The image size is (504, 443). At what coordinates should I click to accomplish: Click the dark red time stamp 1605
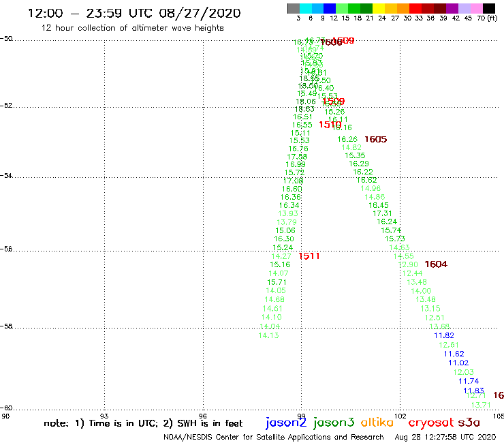point(375,139)
